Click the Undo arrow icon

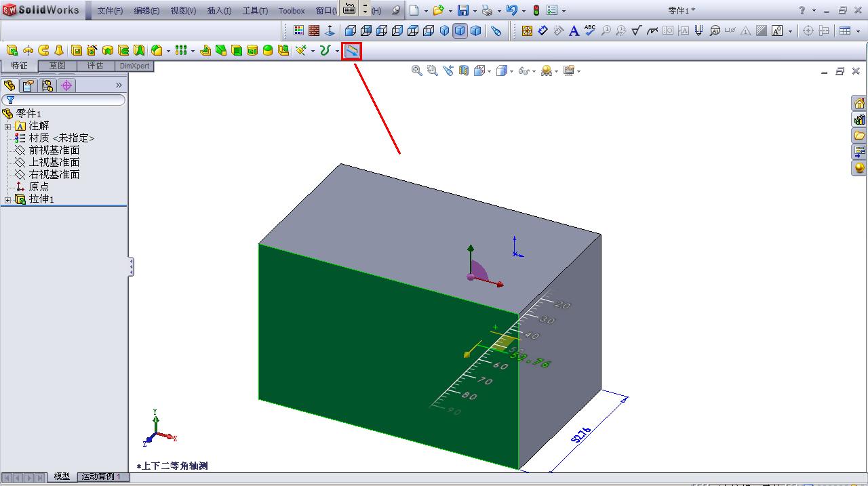(512, 10)
